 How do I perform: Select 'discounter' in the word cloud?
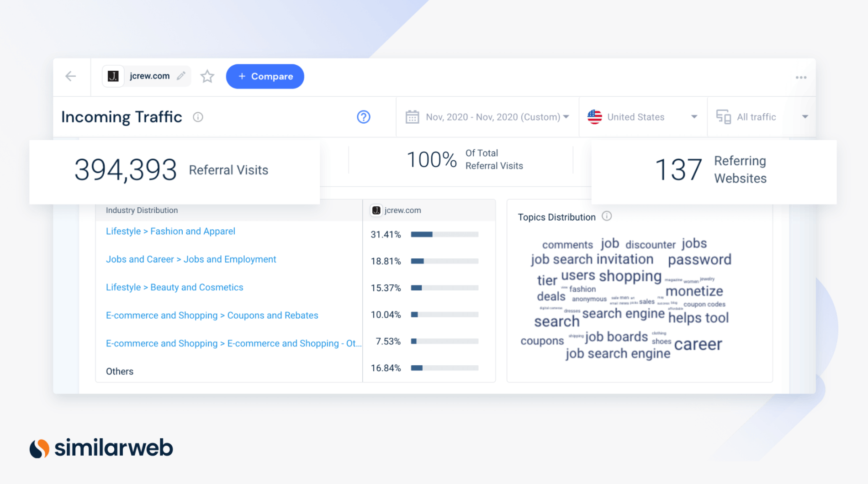point(651,245)
